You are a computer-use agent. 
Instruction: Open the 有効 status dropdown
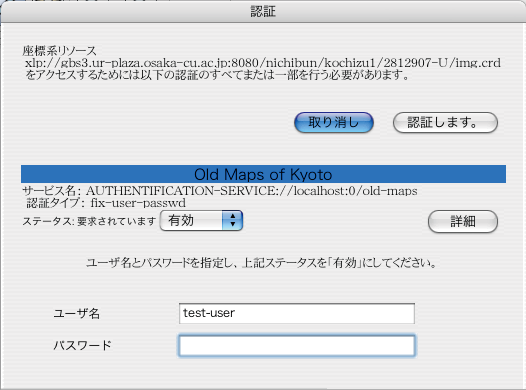[201, 221]
